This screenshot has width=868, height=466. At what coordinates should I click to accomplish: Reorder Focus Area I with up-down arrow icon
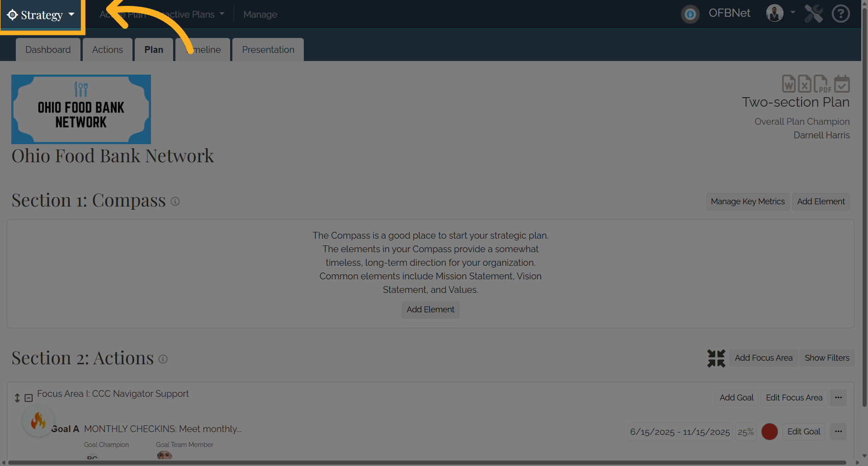pyautogui.click(x=17, y=398)
